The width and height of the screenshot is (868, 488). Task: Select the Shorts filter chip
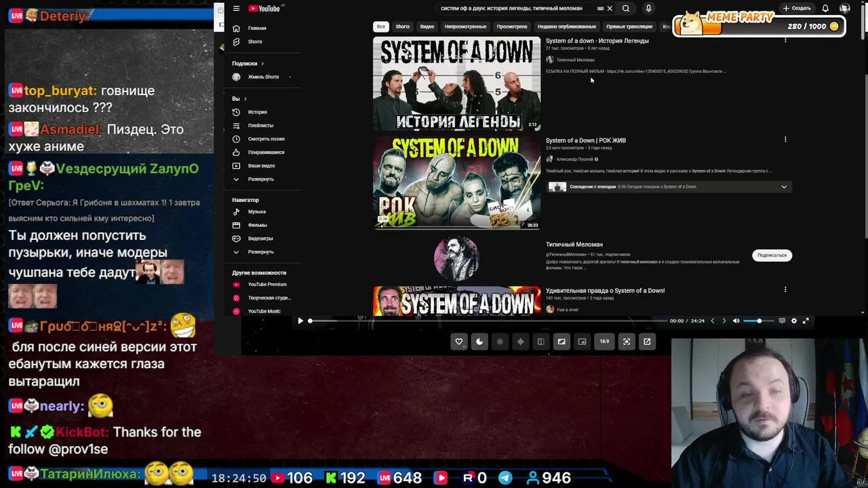(x=402, y=26)
